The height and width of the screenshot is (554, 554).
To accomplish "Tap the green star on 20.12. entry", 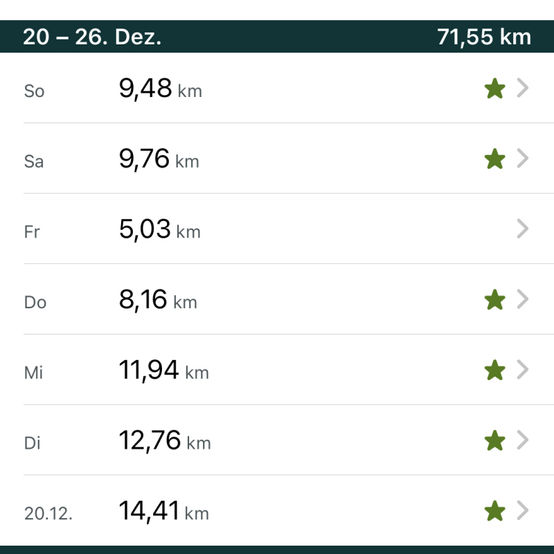I will pos(495,511).
